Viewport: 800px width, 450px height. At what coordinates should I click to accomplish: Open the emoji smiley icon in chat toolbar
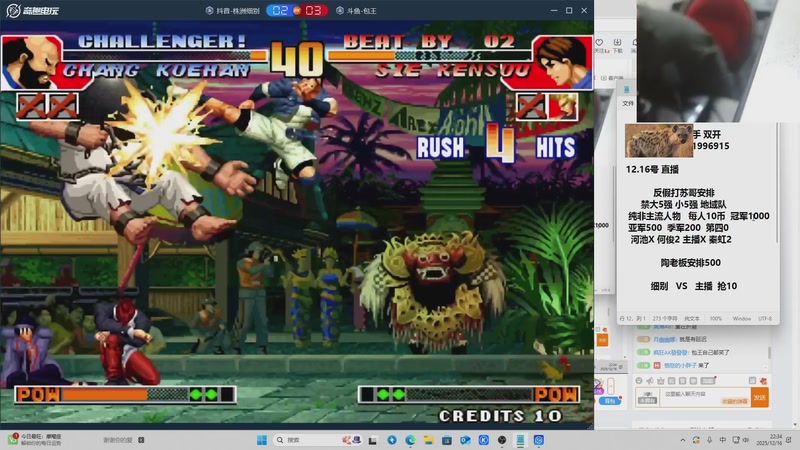click(639, 381)
